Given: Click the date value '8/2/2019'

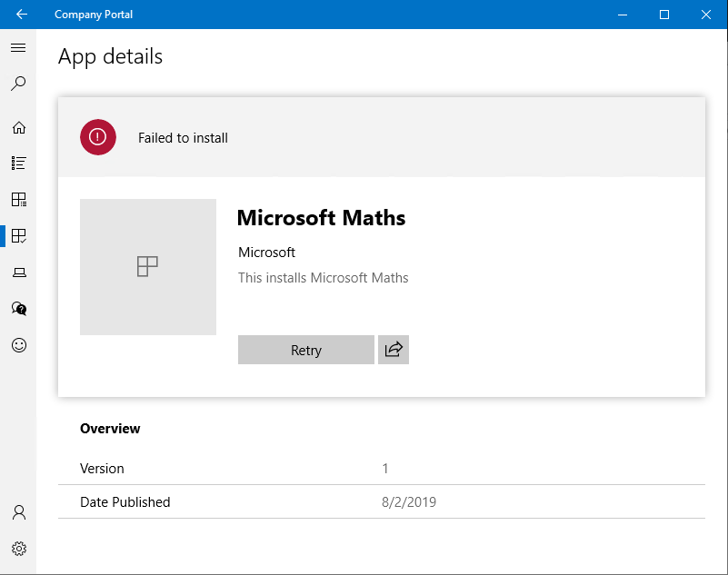Looking at the screenshot, I should (x=409, y=502).
